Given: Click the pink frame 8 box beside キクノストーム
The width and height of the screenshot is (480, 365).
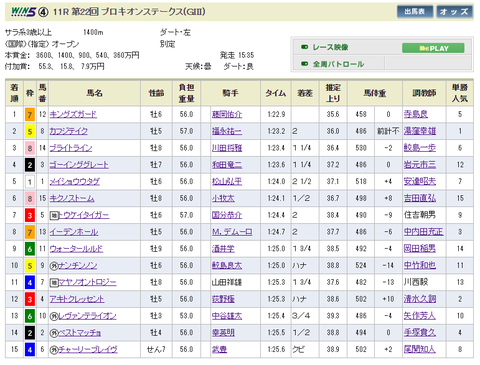Looking at the screenshot, I should click(30, 198).
